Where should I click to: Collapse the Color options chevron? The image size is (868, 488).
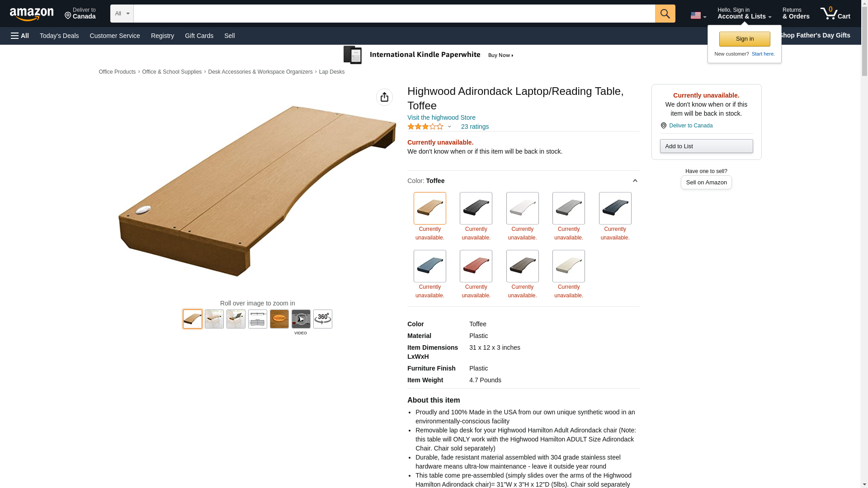click(x=635, y=181)
